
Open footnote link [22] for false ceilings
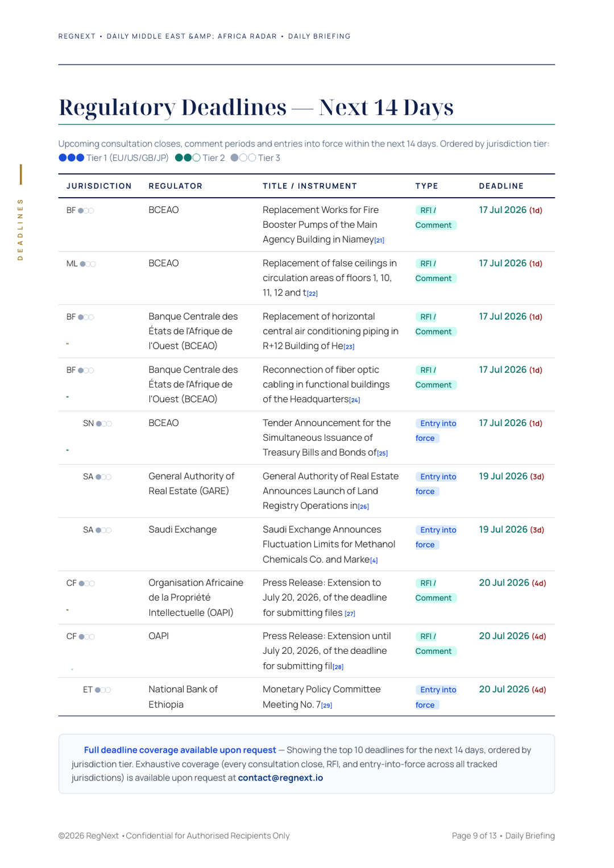click(312, 294)
